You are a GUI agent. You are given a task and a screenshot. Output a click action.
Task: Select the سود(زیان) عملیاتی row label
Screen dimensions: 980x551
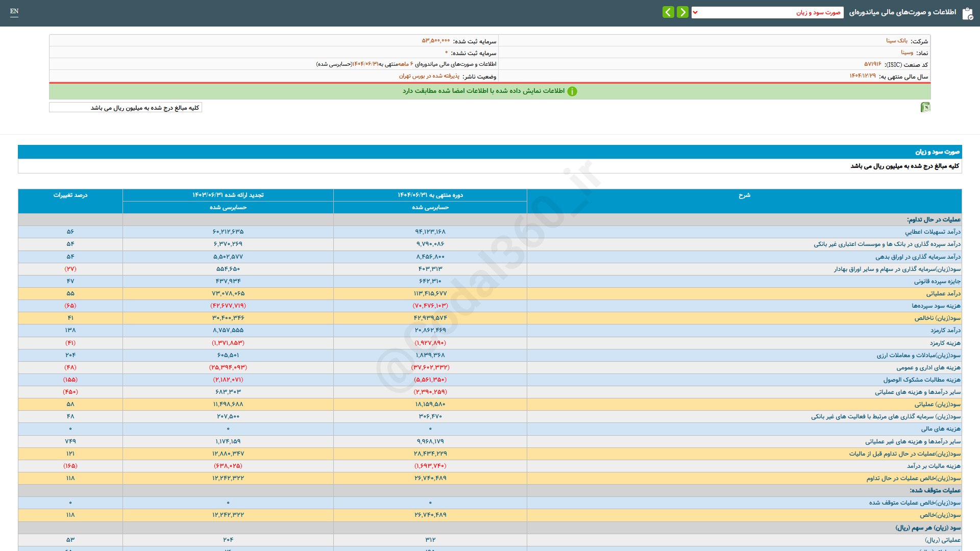click(937, 405)
